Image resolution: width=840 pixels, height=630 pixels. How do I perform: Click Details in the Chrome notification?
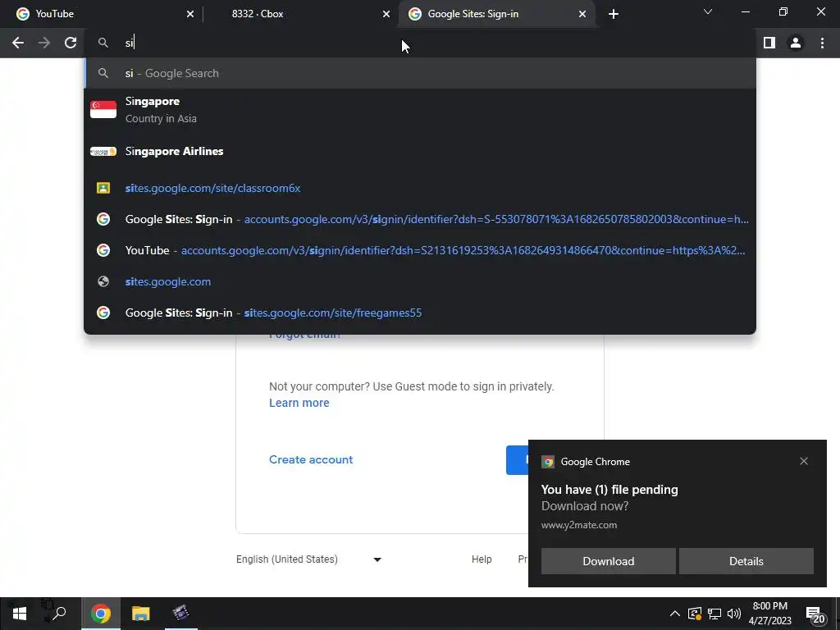coord(746,561)
